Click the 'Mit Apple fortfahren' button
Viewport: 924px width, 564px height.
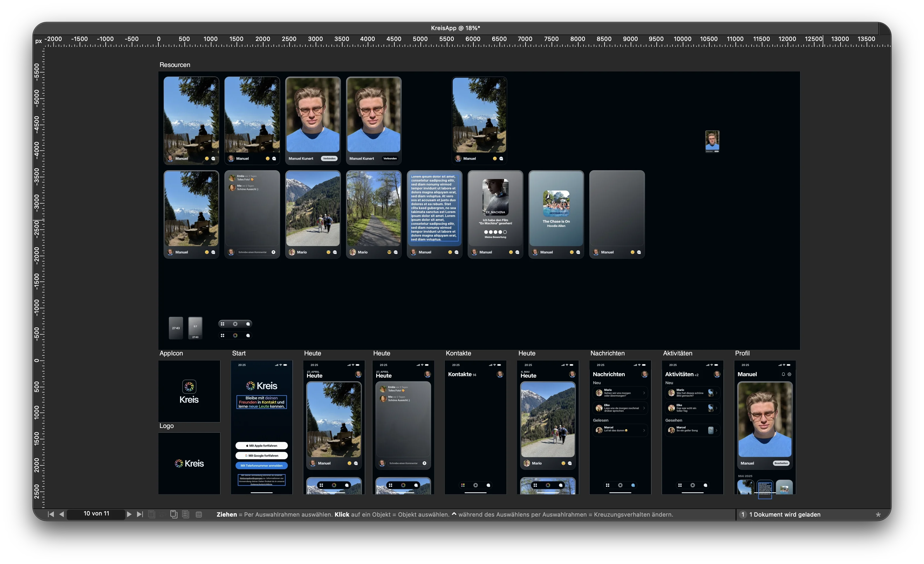(262, 446)
